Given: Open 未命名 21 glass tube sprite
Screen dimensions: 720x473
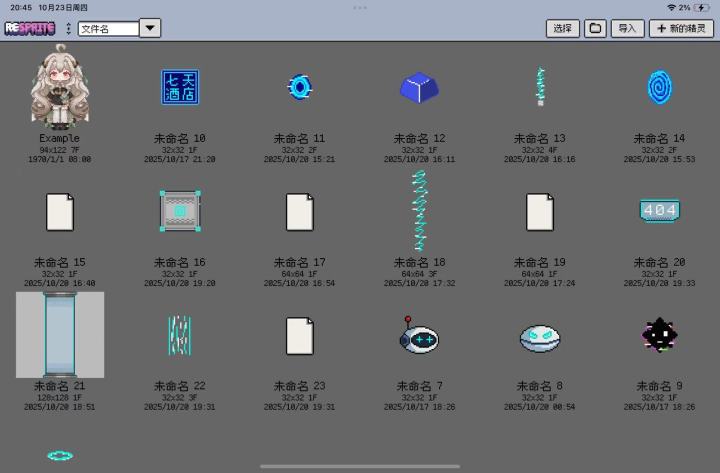Looking at the screenshot, I should [60, 335].
